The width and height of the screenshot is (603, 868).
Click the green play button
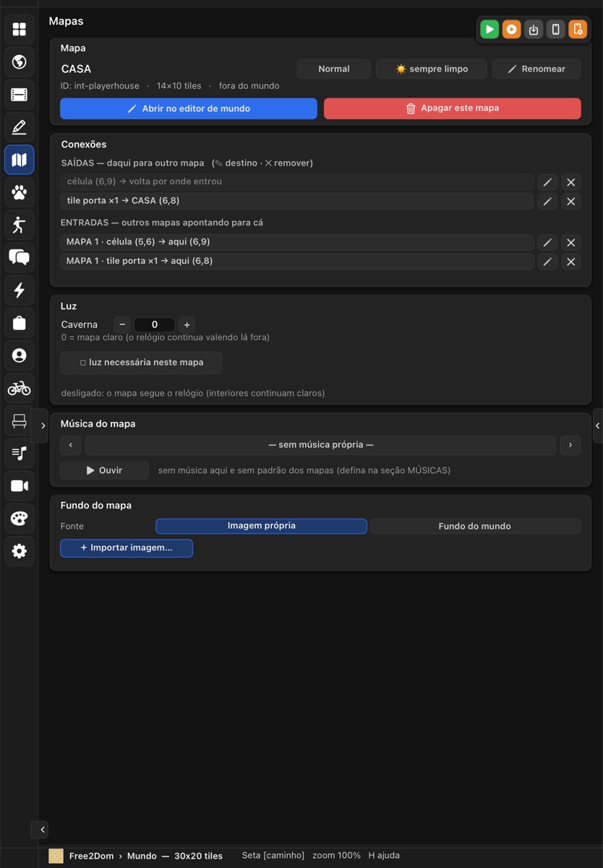[489, 29]
